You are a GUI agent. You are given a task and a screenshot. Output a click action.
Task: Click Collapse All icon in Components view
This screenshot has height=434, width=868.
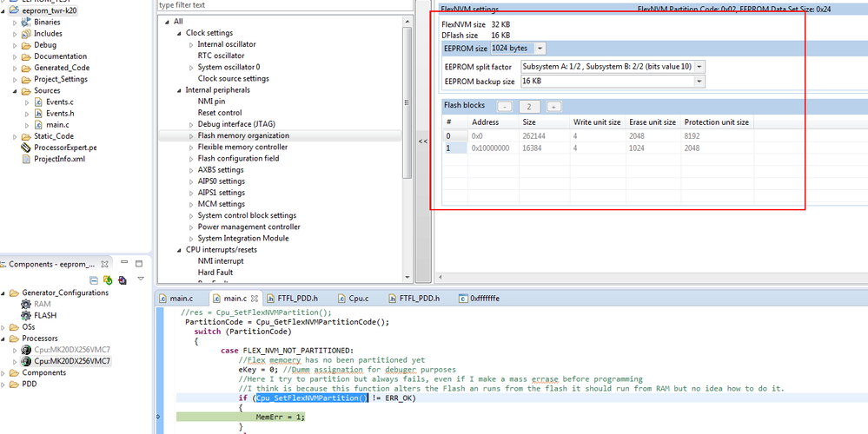(94, 280)
